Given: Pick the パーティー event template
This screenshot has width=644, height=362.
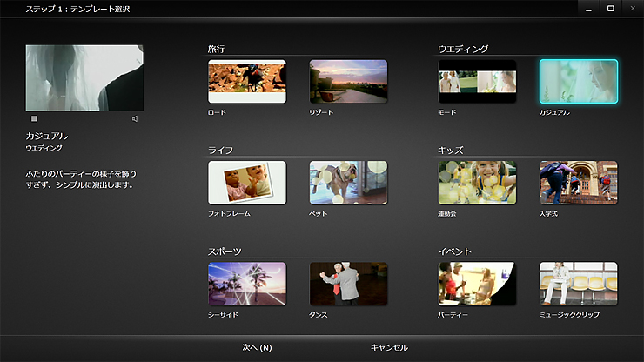Looking at the screenshot, I should (477, 284).
